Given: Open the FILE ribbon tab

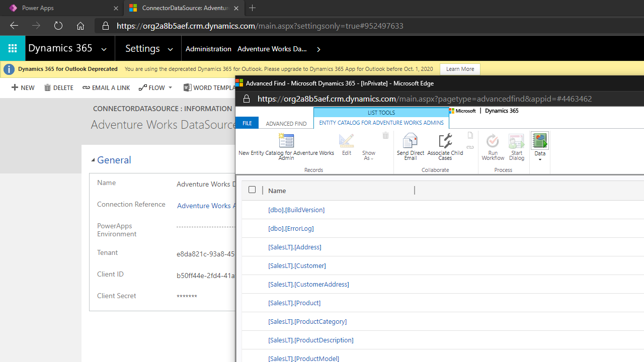Looking at the screenshot, I should point(247,123).
